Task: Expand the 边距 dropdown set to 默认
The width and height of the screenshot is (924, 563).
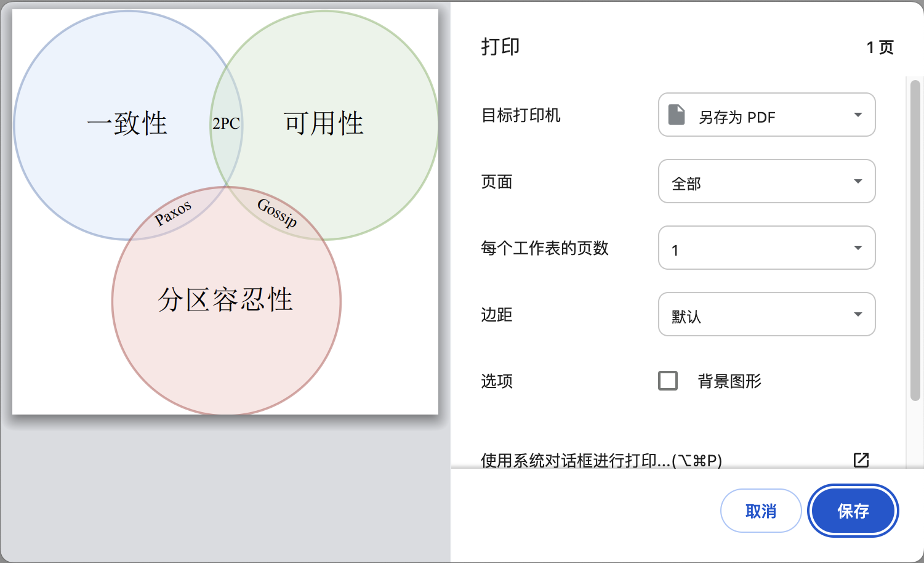Action: tap(766, 315)
